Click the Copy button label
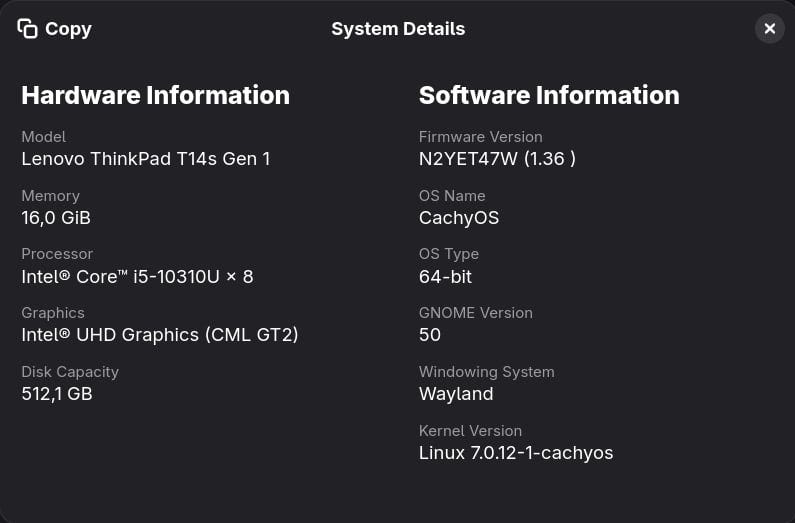Image resolution: width=795 pixels, height=523 pixels. click(x=68, y=29)
